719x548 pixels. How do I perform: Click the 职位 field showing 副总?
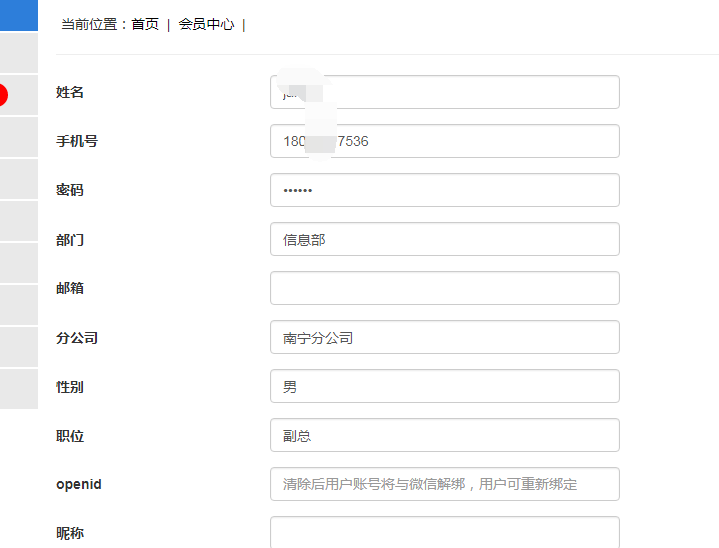(445, 436)
